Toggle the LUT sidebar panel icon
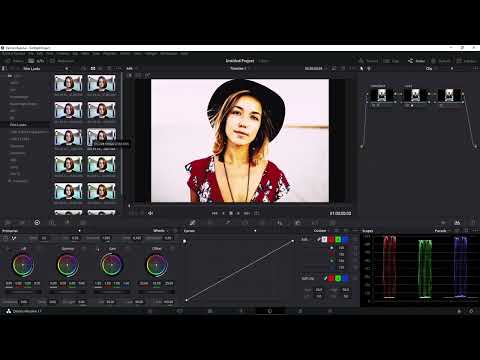 pyautogui.click(x=4, y=68)
